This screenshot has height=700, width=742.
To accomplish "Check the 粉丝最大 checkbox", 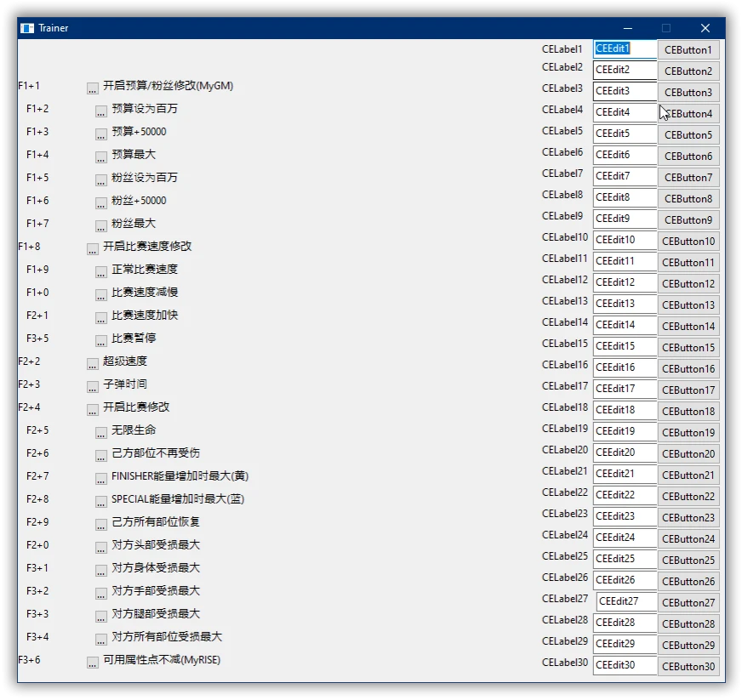I will [100, 226].
